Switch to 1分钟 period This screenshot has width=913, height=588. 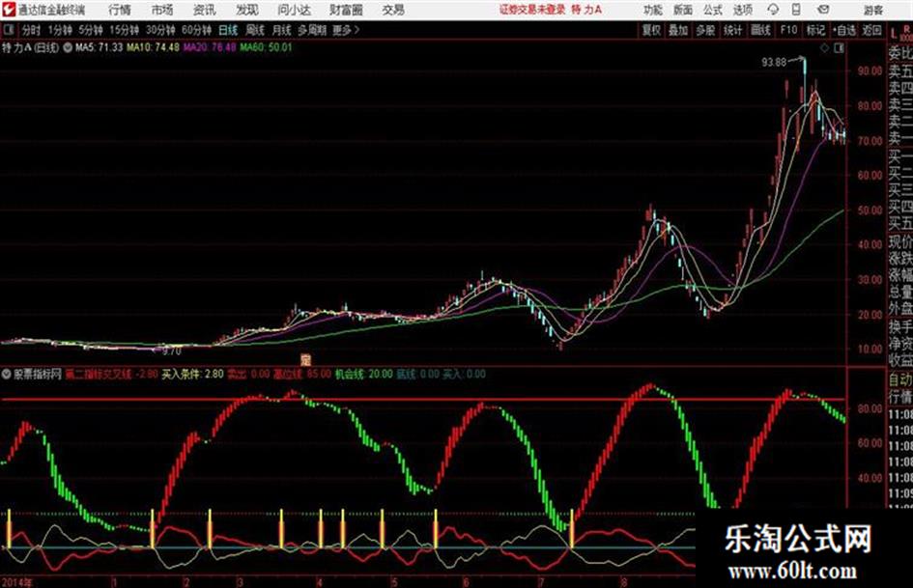pyautogui.click(x=60, y=30)
